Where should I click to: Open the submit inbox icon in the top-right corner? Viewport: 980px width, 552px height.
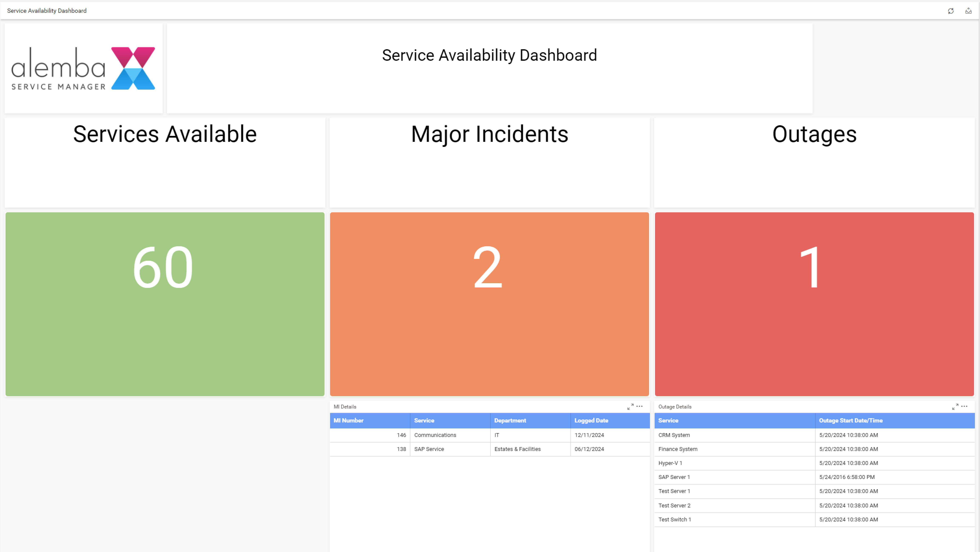coord(968,10)
